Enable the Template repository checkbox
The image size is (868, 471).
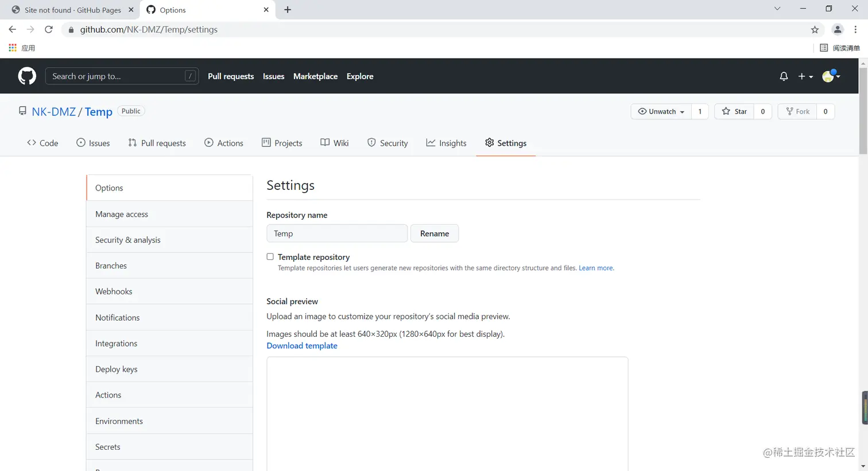click(270, 257)
